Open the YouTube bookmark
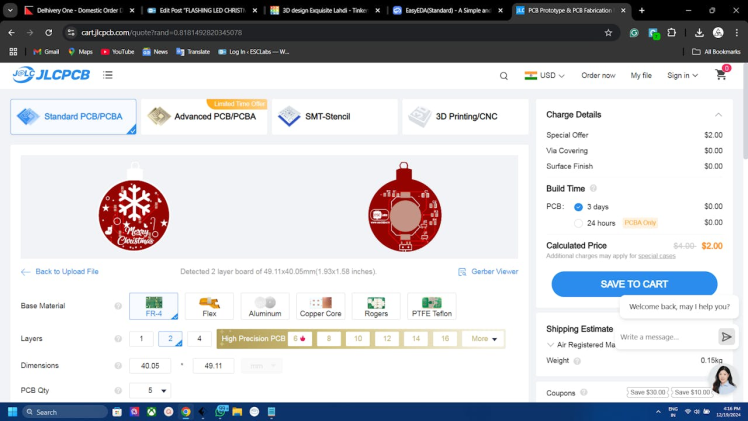The image size is (748, 421). click(x=117, y=51)
